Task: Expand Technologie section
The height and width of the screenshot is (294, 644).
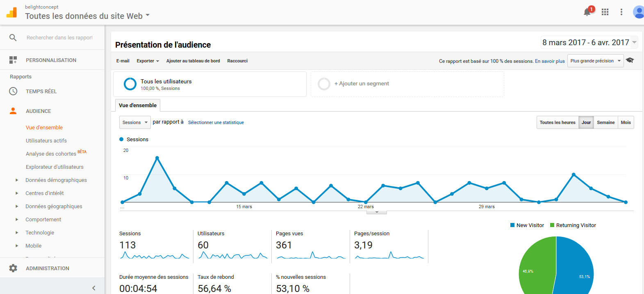Action: coord(17,232)
